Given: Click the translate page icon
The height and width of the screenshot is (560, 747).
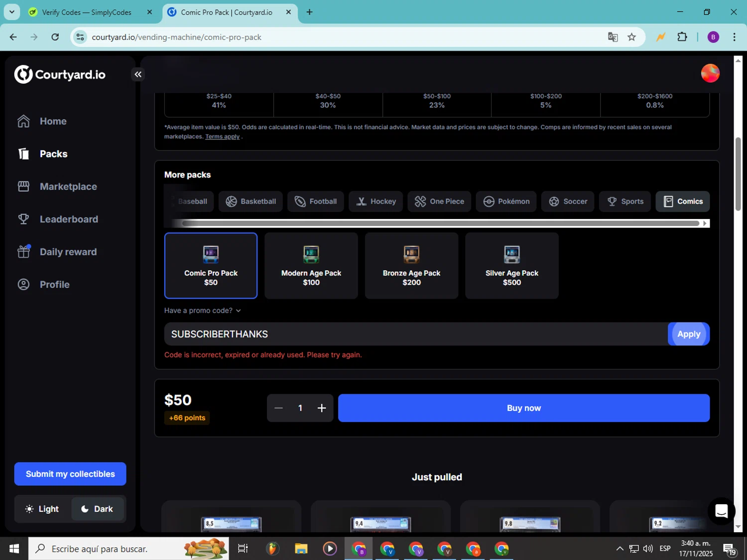Looking at the screenshot, I should click(613, 37).
